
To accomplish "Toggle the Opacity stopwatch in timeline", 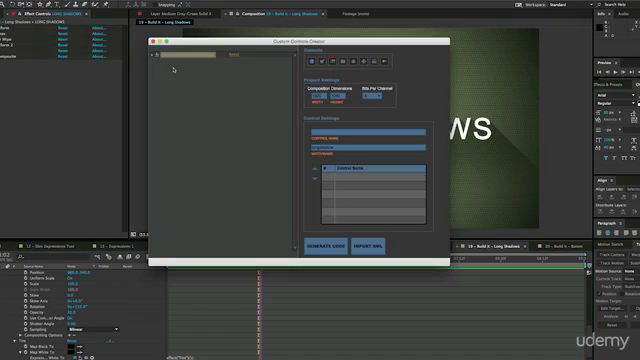I will click(x=26, y=312).
